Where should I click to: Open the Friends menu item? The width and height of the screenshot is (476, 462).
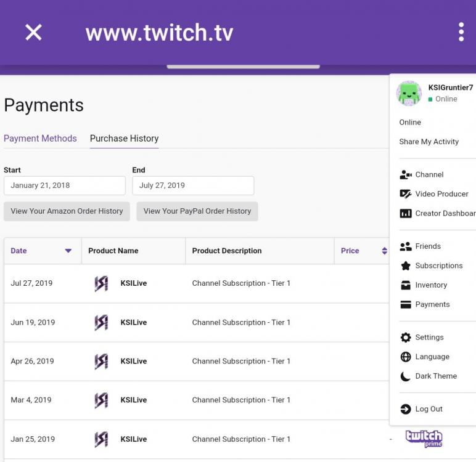428,246
